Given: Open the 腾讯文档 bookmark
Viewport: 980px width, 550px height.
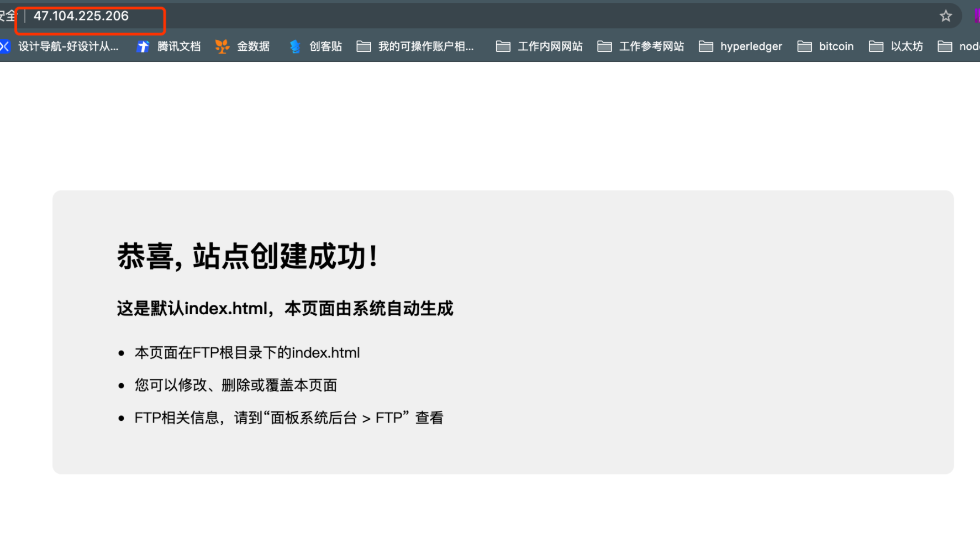Looking at the screenshot, I should point(168,46).
